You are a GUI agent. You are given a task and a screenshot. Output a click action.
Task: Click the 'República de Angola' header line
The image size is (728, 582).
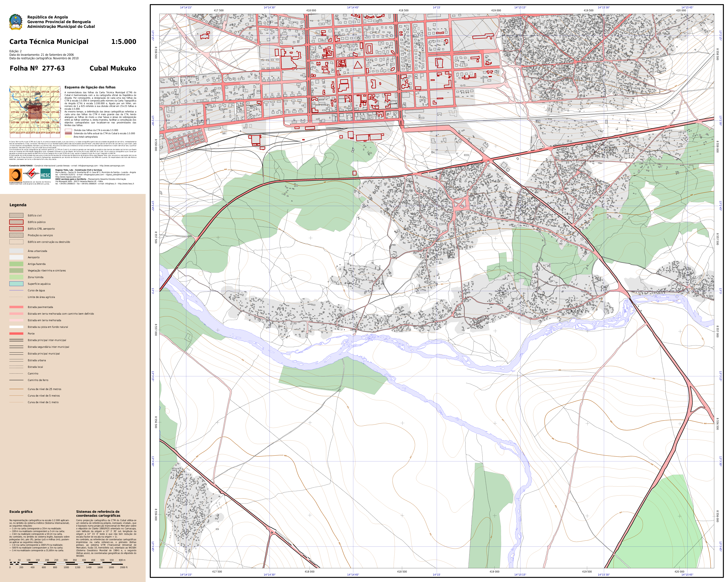pyautogui.click(x=48, y=17)
